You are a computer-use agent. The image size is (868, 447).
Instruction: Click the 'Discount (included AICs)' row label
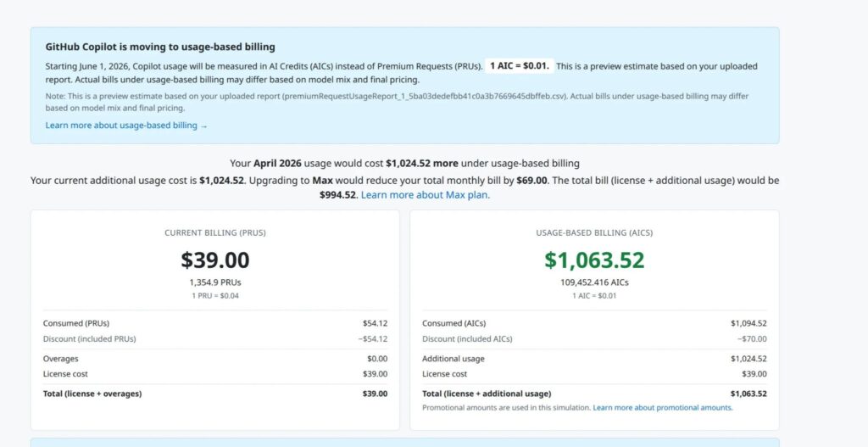pos(467,339)
